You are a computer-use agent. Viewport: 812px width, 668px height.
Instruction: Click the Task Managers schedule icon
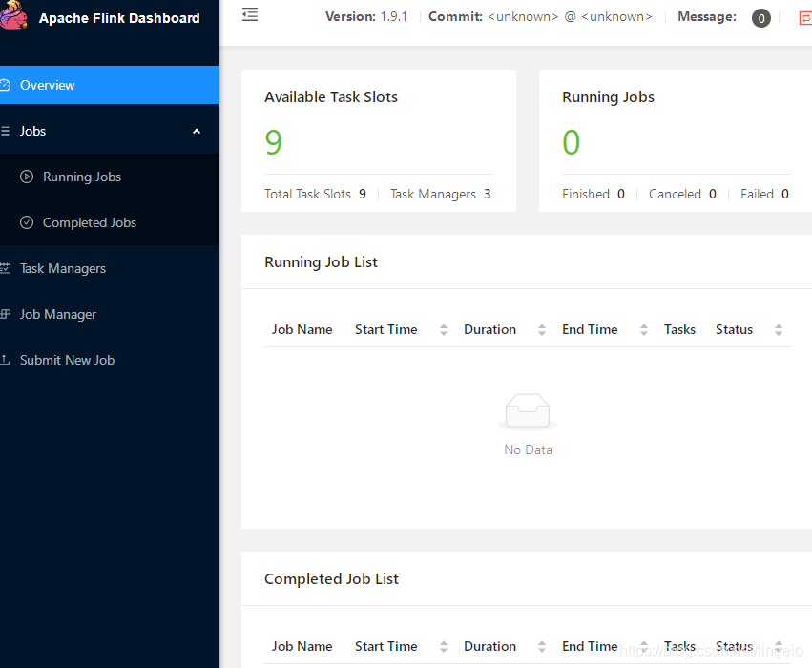pyautogui.click(x=5, y=268)
